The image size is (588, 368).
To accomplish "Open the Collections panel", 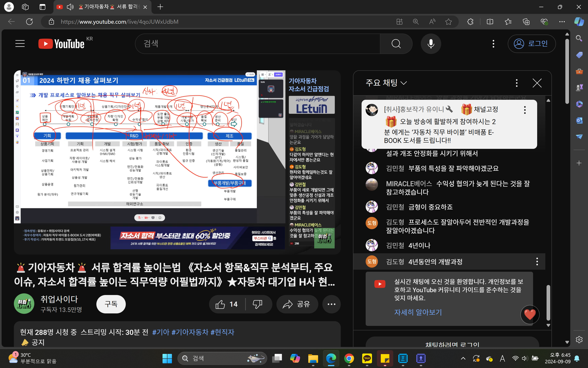I will [x=526, y=22].
